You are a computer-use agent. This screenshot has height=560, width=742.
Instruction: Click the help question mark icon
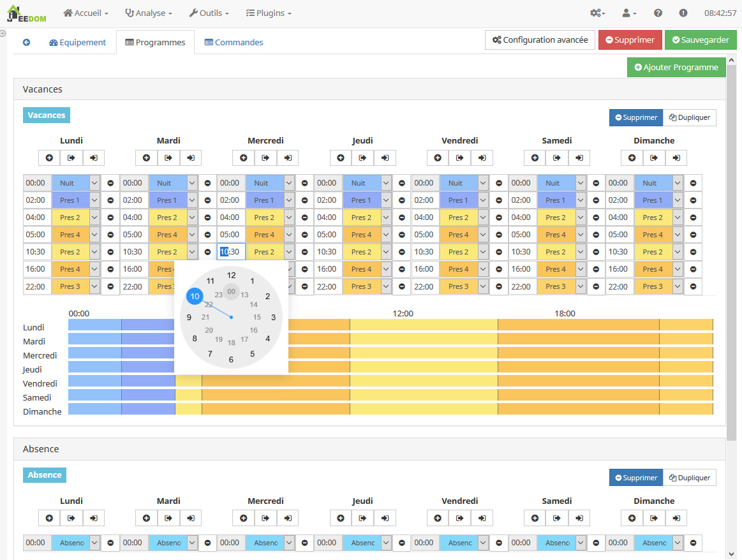click(x=658, y=13)
